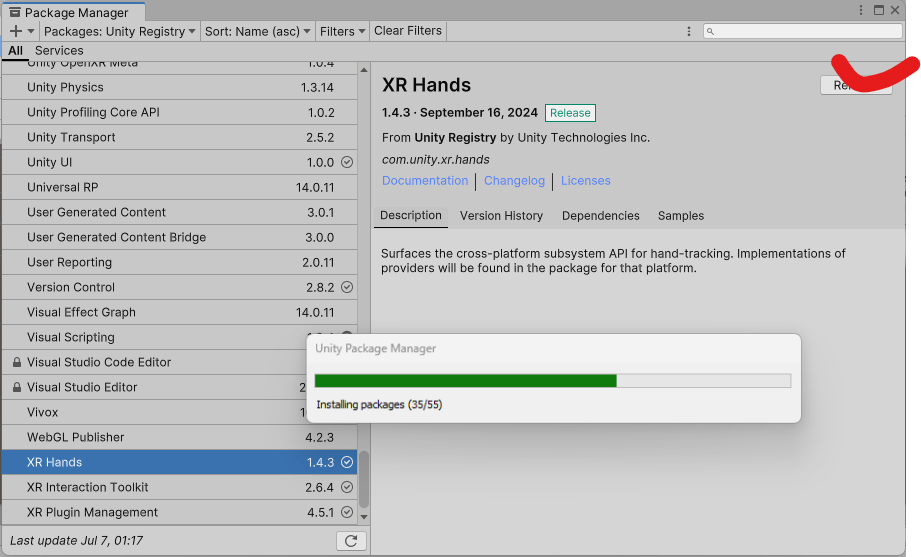921x557 pixels.
Task: Open the Documentation link
Action: coord(425,180)
